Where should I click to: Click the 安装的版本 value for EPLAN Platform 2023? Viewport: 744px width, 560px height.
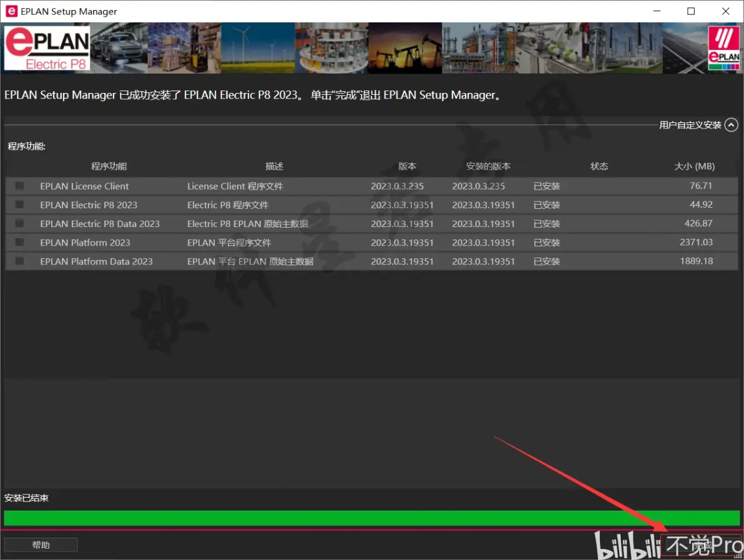coord(484,243)
